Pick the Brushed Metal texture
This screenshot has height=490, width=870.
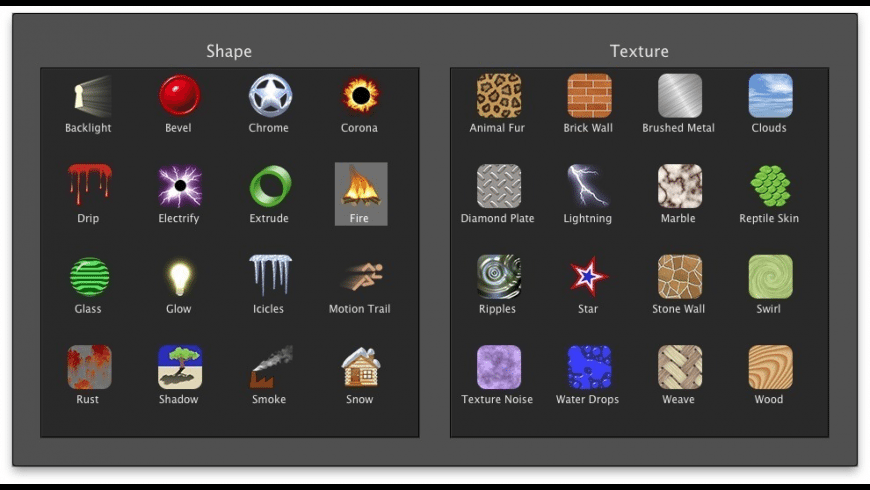pos(680,95)
